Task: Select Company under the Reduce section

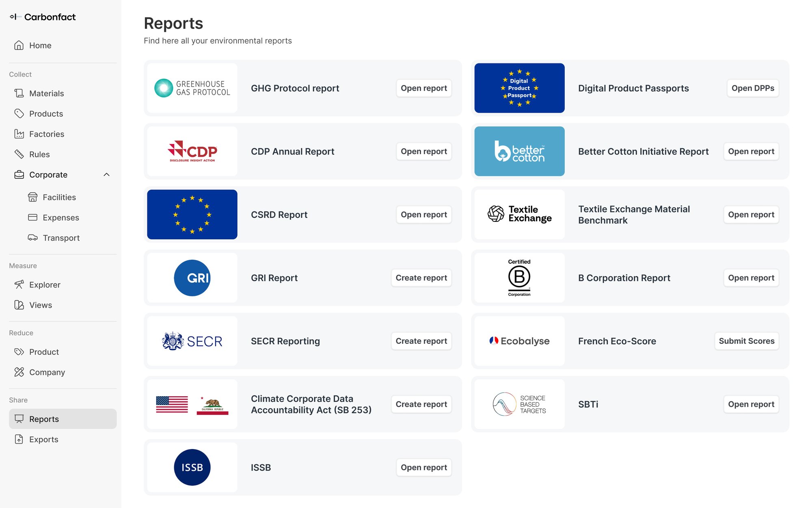Action: point(47,372)
